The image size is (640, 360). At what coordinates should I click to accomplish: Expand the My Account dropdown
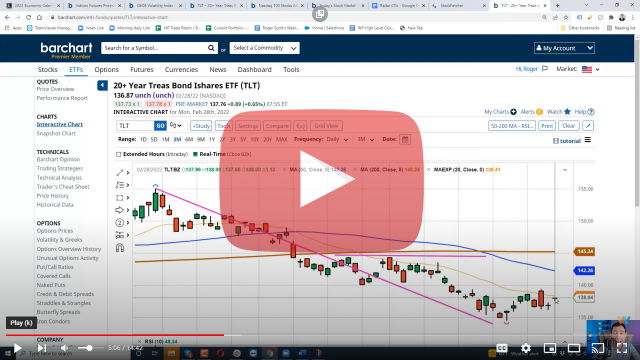point(564,48)
